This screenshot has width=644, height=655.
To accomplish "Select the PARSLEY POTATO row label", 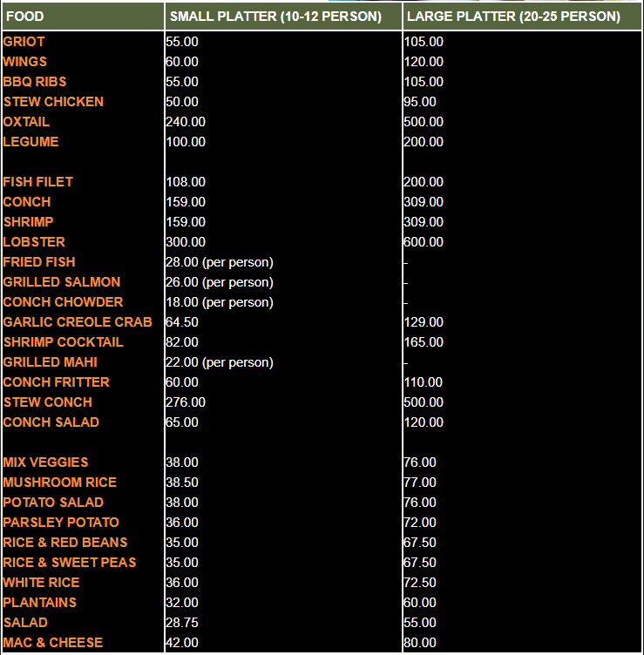I will click(x=61, y=523).
